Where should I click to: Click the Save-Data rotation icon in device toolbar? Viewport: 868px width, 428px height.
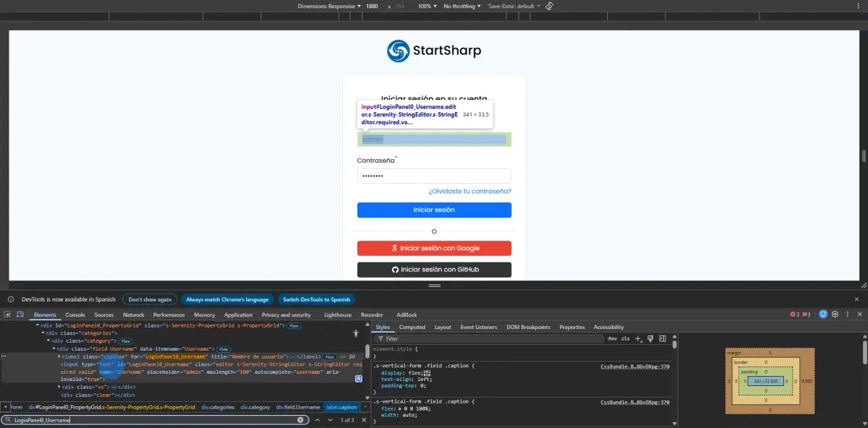pyautogui.click(x=548, y=6)
